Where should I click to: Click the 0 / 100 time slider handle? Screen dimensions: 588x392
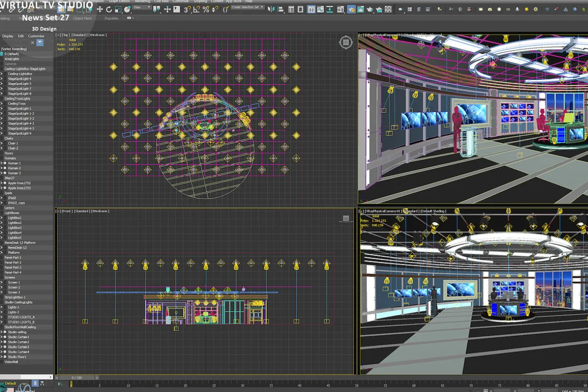click(77, 378)
